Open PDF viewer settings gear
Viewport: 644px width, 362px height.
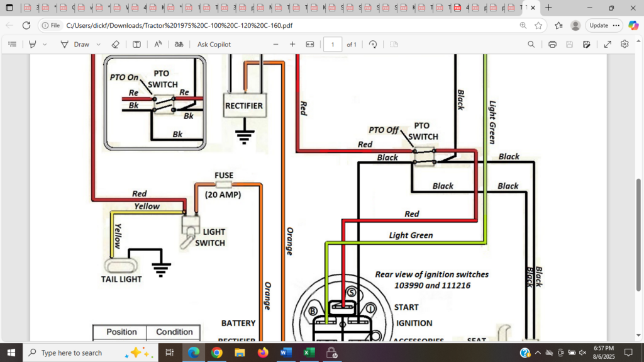(625, 45)
